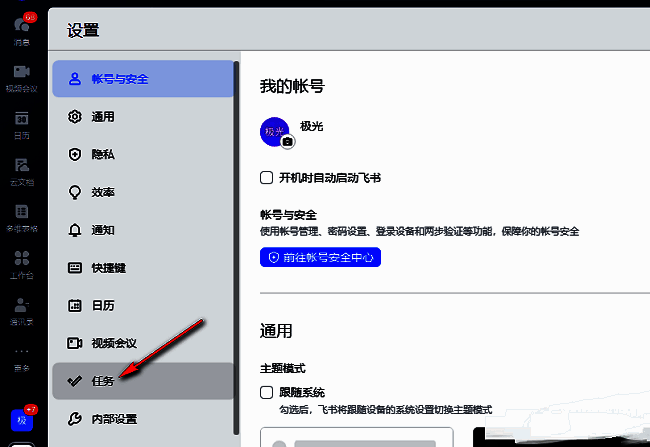Screen dimensions: 650x447
Task: Select the 通用 settings tab
Action: (143, 117)
